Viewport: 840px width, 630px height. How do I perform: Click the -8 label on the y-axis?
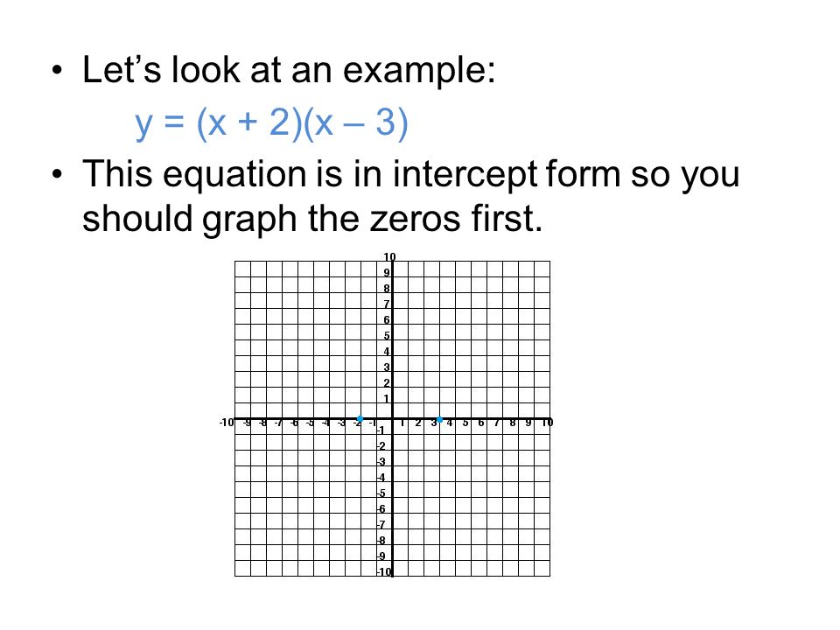click(381, 541)
